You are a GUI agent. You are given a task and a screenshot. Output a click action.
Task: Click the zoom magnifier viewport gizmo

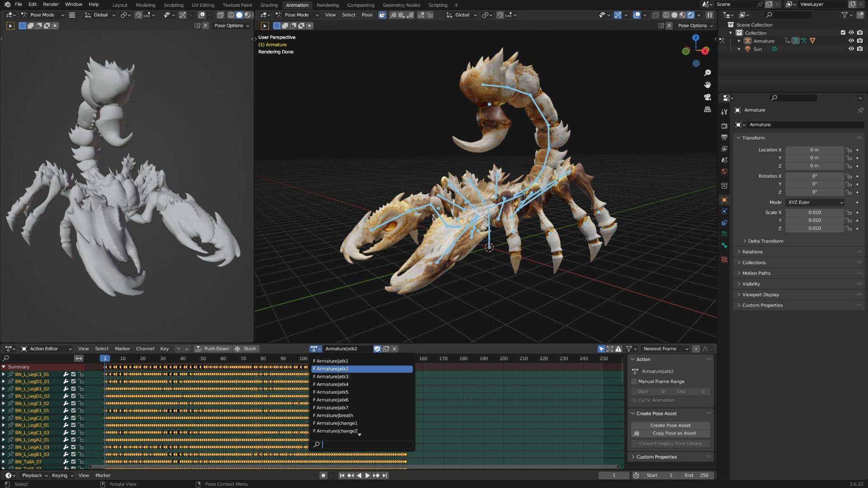[708, 73]
